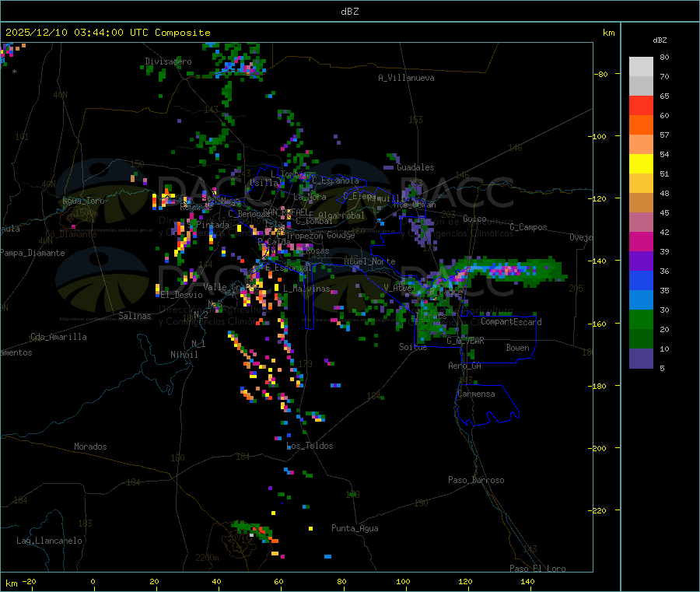Click the 2025/12/10 03:44:00 UTC Composite timestamp

click(x=107, y=33)
